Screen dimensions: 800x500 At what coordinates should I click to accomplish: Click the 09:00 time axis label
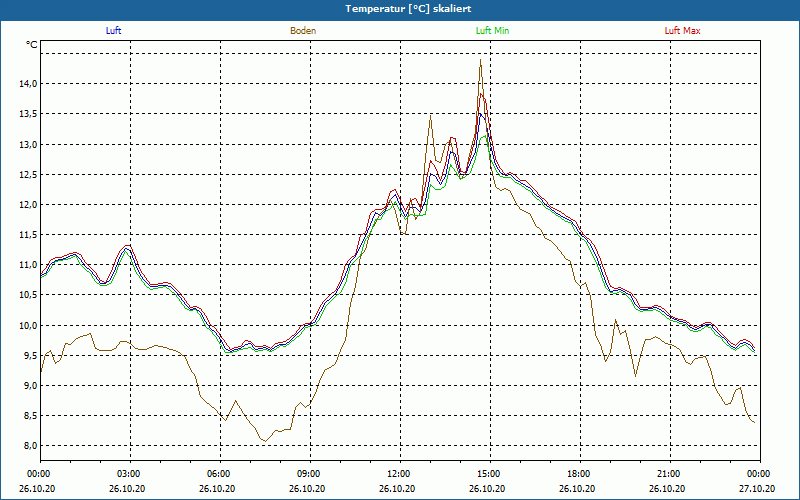tap(309, 474)
